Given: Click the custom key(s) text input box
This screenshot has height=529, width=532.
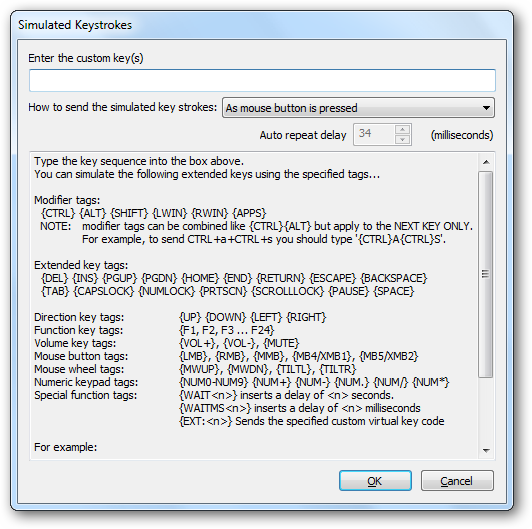Looking at the screenshot, I should pos(262,80).
